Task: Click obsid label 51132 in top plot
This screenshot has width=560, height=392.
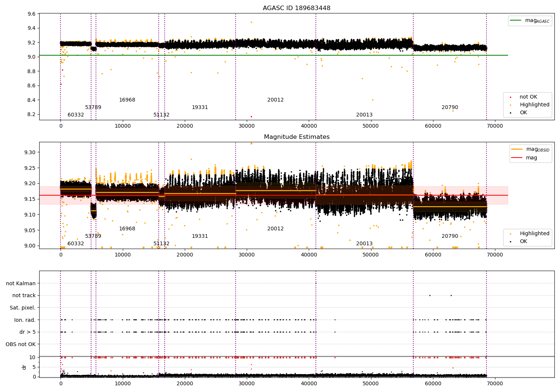Action: coord(162,115)
